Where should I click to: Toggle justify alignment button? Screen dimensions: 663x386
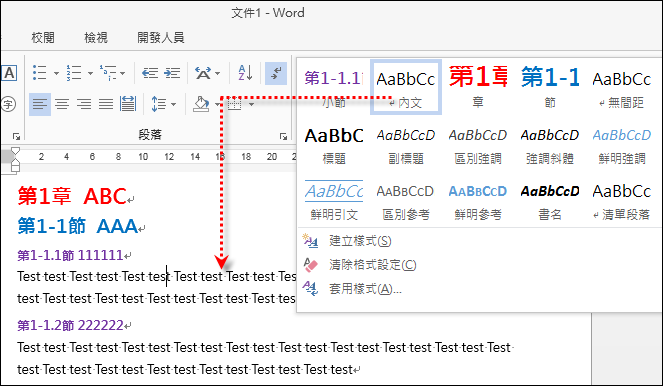click(106, 104)
